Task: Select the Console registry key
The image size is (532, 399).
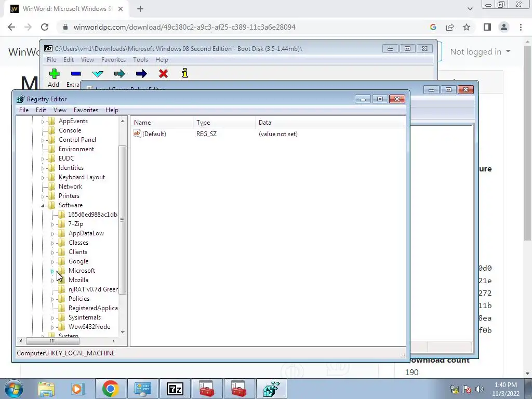Action: [70, 130]
